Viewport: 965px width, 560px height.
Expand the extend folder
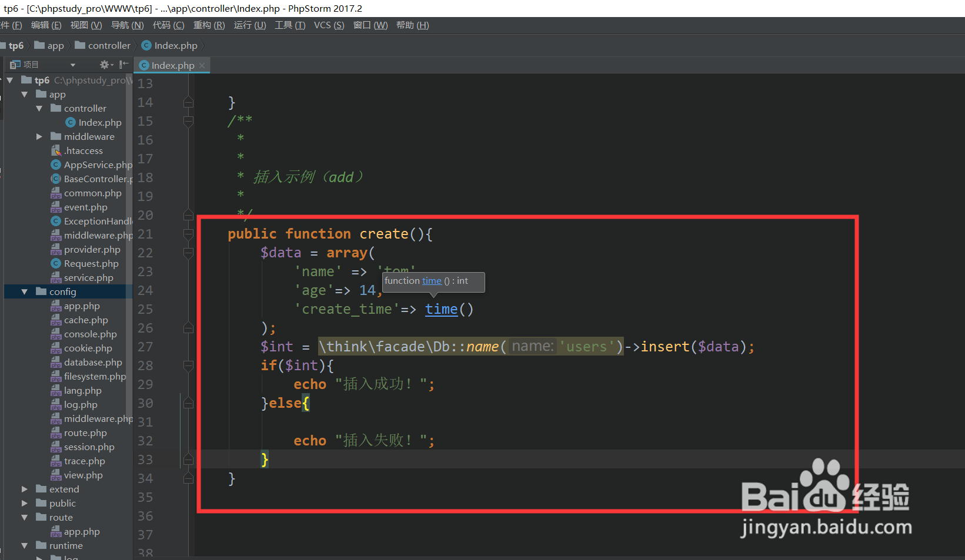tap(24, 489)
